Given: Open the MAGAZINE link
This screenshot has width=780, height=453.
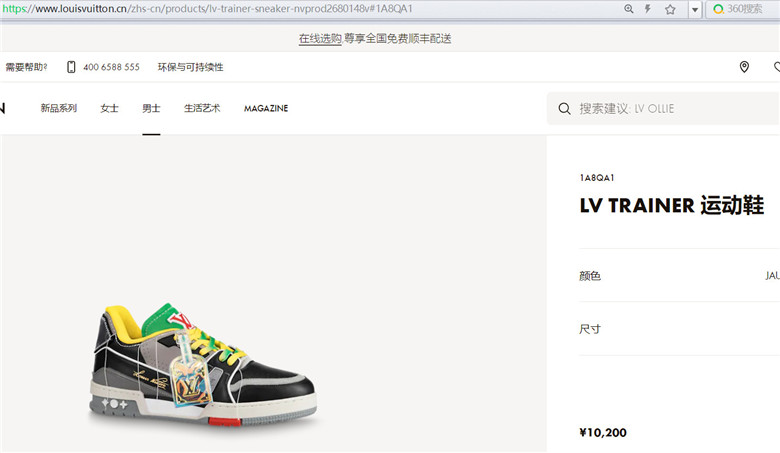Looking at the screenshot, I should (266, 108).
